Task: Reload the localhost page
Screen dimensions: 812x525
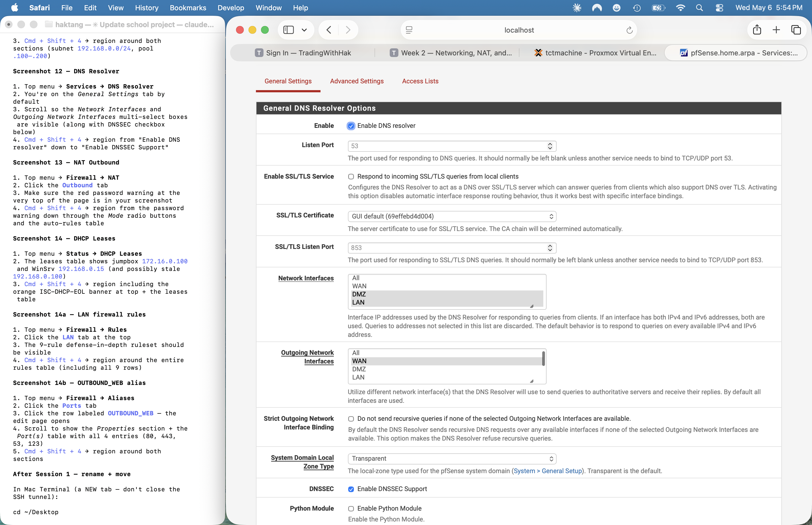Action: click(x=629, y=30)
